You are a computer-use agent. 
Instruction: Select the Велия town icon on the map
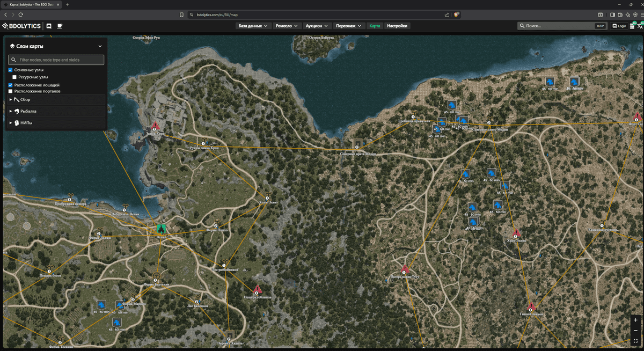tap(162, 229)
